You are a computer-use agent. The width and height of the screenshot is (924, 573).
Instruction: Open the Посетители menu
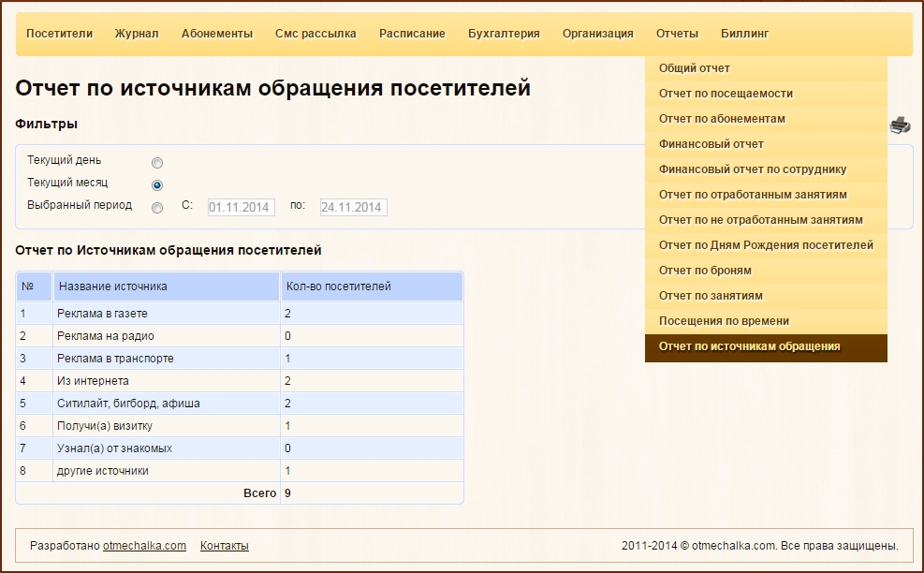point(60,34)
